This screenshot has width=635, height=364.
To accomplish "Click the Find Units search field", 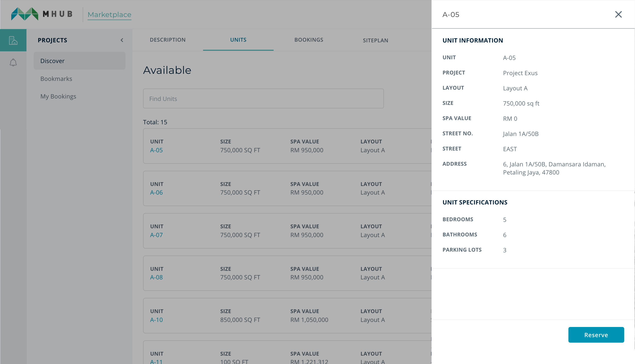I will click(x=263, y=98).
